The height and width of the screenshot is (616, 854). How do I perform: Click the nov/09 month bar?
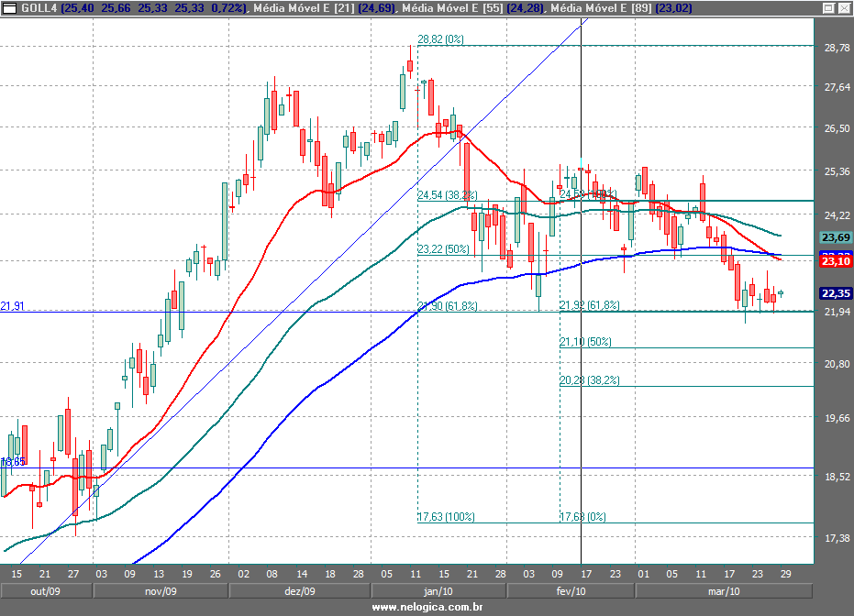161,591
